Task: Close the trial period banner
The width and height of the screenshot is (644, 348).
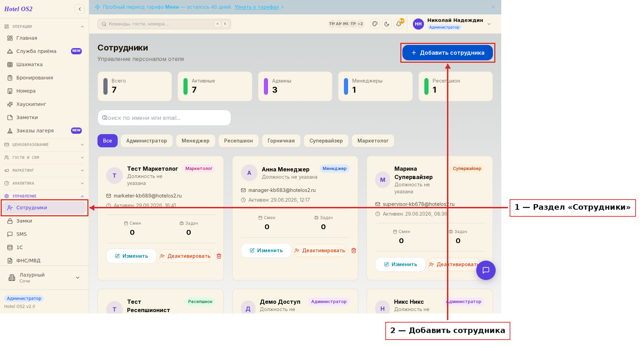Action: 493,7
